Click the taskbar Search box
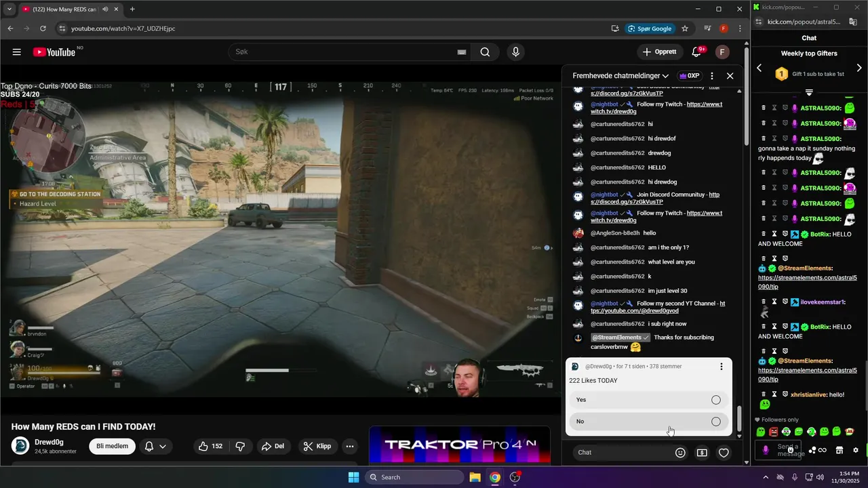This screenshot has height=488, width=868. tap(414, 477)
